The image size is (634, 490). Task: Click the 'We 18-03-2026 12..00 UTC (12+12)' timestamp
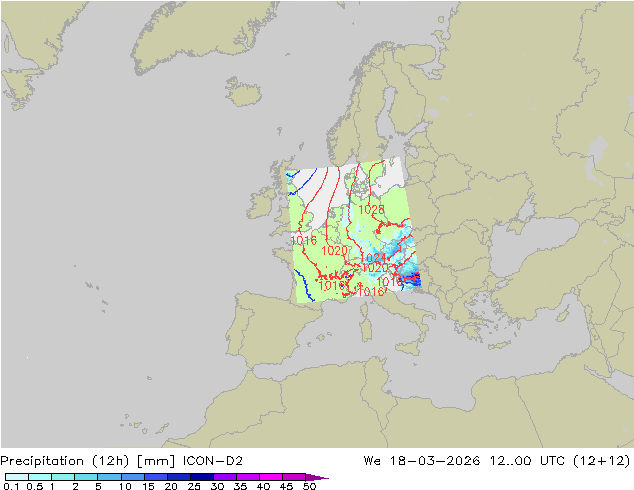click(x=497, y=461)
